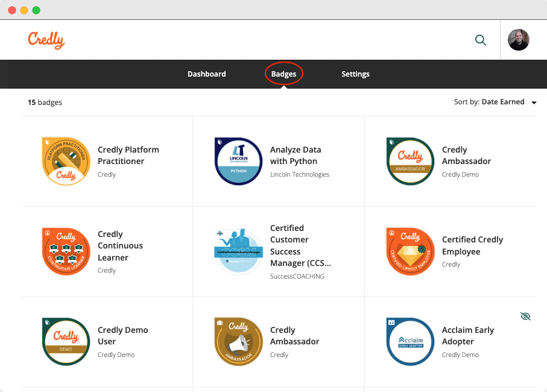The width and height of the screenshot is (547, 392).
Task: Open the CCSM badge image
Action: coord(238,251)
